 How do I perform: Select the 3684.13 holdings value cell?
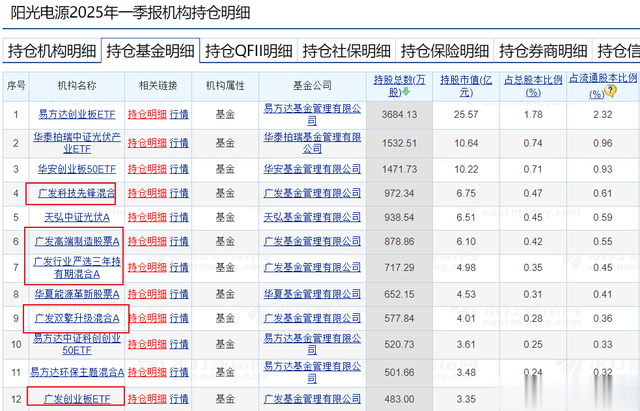tap(399, 115)
